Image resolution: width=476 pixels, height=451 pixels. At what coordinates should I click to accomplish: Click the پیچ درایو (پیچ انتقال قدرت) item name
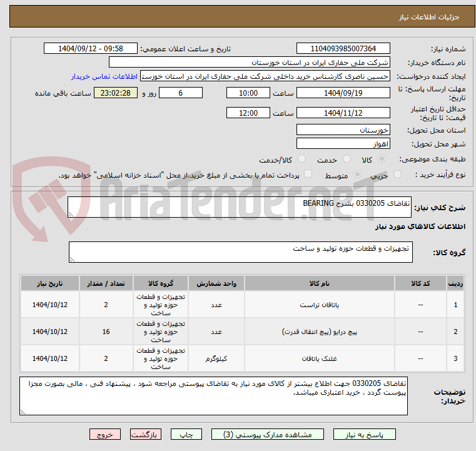tap(320, 332)
